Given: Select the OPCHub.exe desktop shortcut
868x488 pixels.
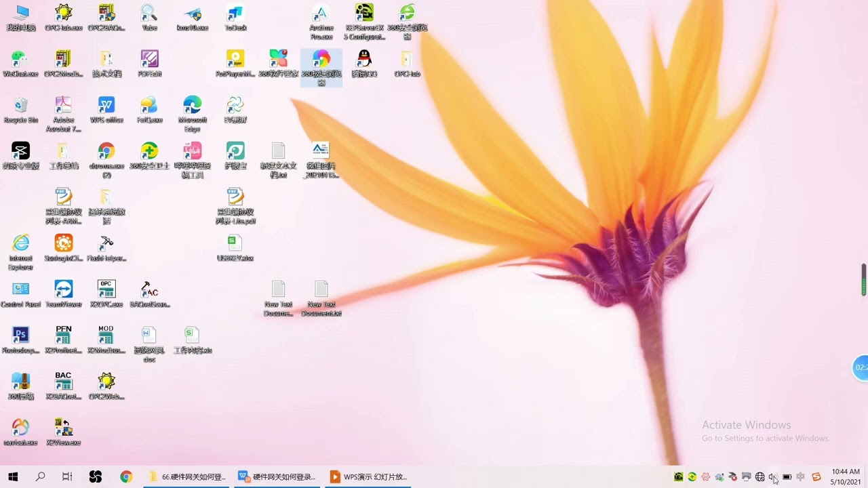Looking at the screenshot, I should point(64,18).
